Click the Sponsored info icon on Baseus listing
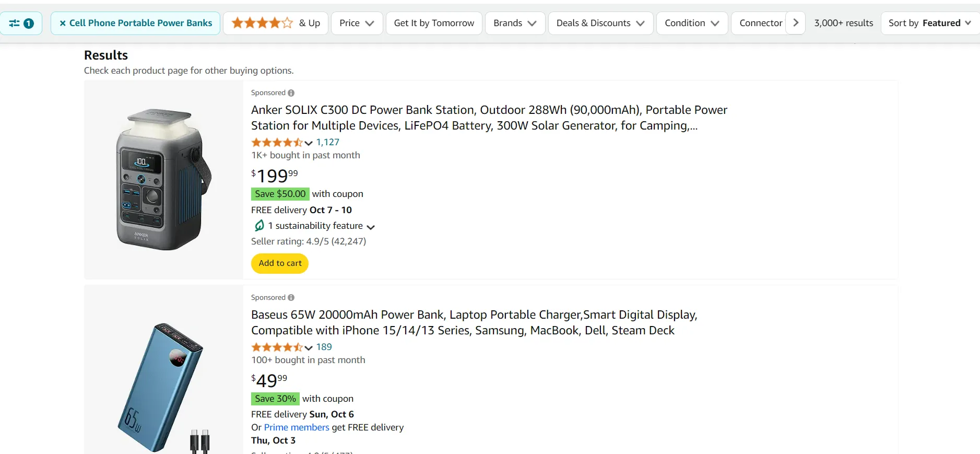 tap(292, 297)
